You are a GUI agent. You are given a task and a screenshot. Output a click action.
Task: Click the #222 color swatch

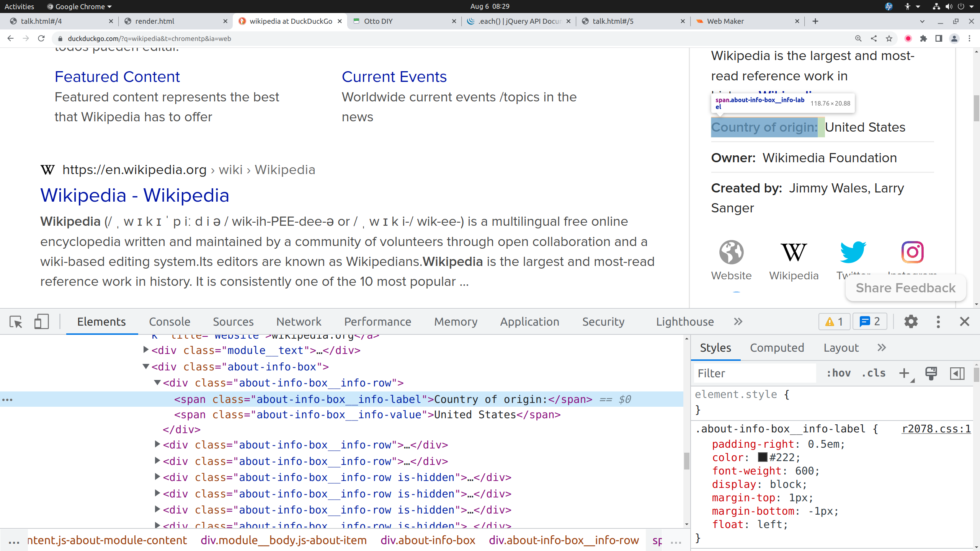[763, 457]
